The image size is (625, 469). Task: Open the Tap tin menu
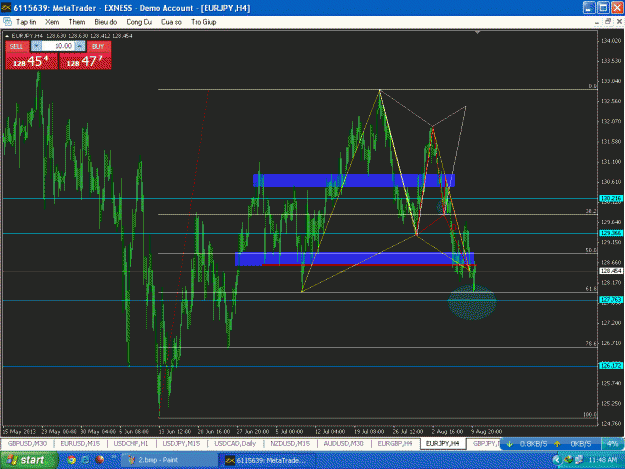point(26,22)
